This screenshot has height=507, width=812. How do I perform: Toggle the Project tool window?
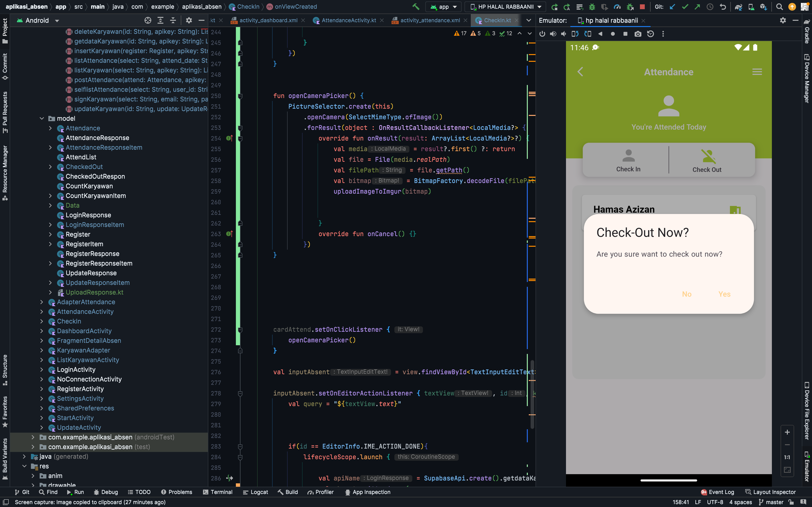tap(5, 31)
